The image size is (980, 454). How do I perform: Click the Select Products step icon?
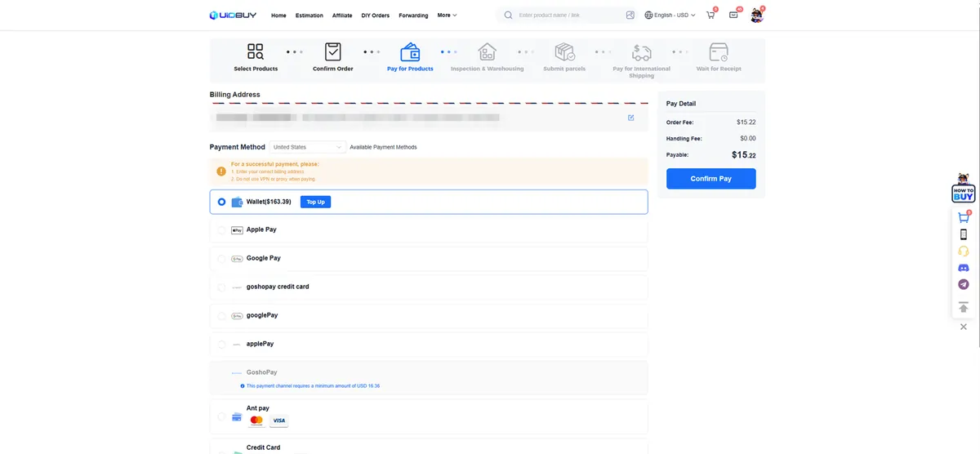tap(256, 52)
